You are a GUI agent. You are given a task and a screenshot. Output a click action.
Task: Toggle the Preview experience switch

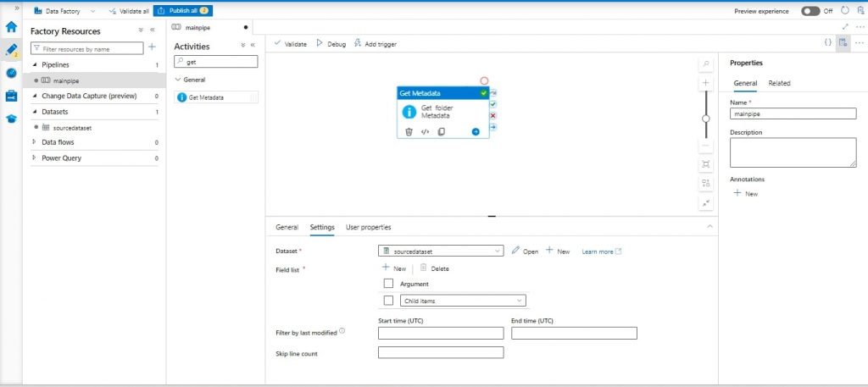point(810,11)
